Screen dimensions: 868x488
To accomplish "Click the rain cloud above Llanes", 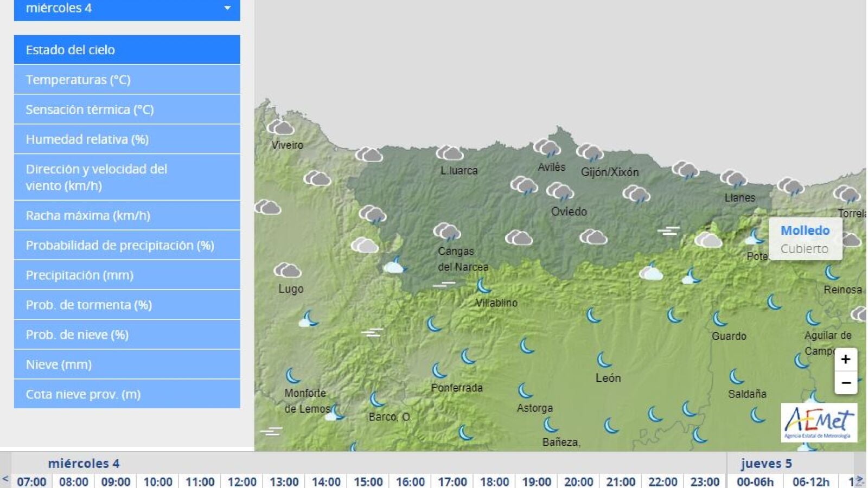I will pyautogui.click(x=733, y=178).
